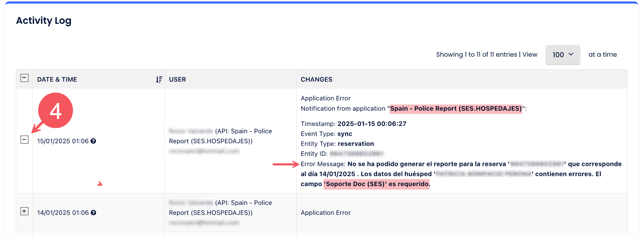The width and height of the screenshot is (644, 236).
Task: Open help icon beside 15/01/2025 01:06
Action: [x=93, y=141]
